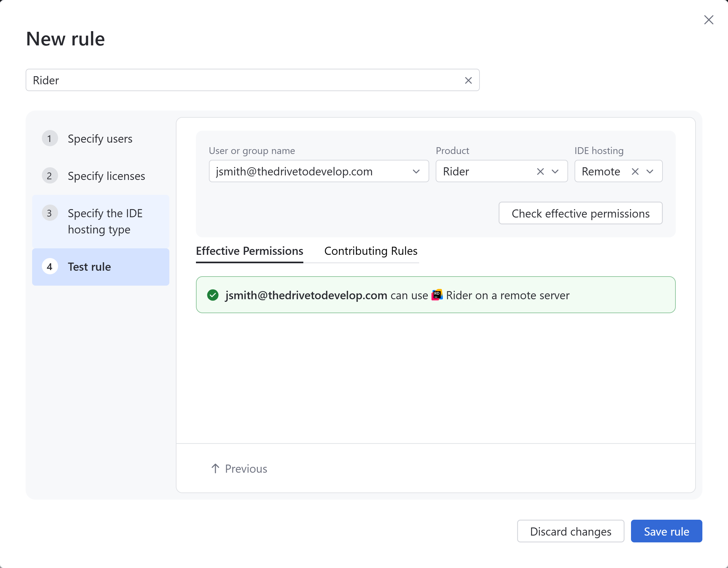Click Check effective permissions button
Image resolution: width=728 pixels, height=568 pixels.
coord(580,213)
